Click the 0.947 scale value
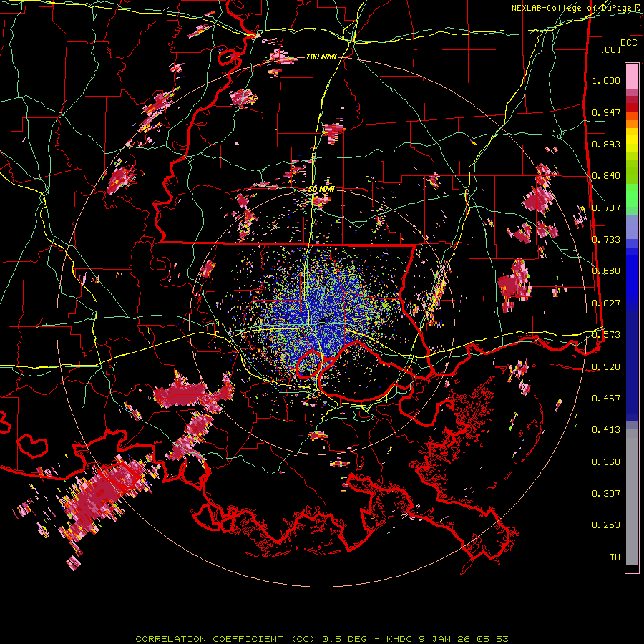Viewport: 644px width, 644px height. (606, 112)
